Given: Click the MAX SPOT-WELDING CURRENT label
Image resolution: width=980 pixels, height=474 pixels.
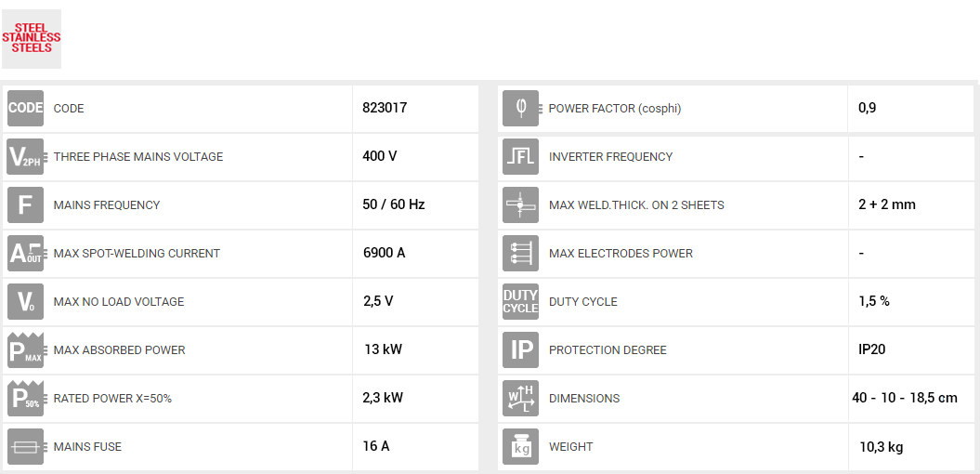Looking at the screenshot, I should tap(137, 254).
